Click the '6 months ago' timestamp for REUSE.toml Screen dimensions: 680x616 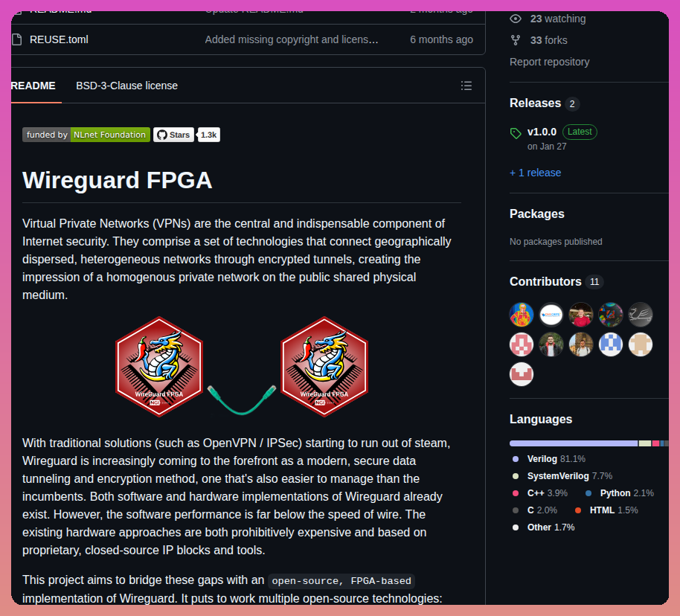[x=441, y=39]
